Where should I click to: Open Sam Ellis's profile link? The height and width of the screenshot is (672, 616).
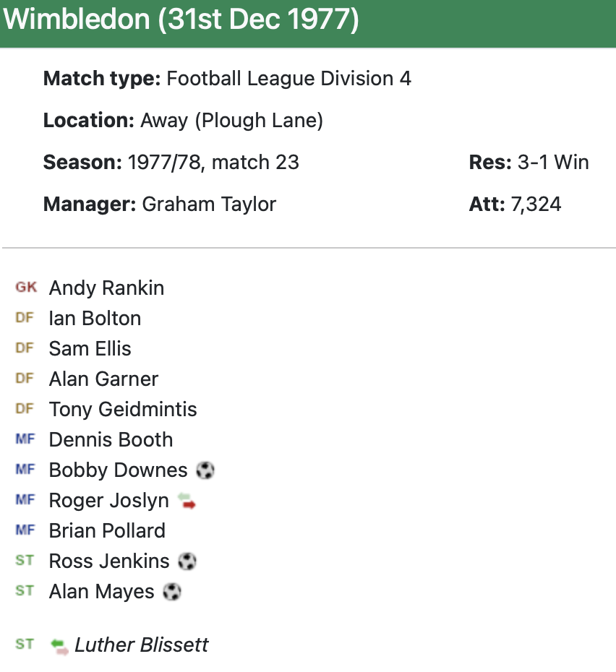(90, 349)
